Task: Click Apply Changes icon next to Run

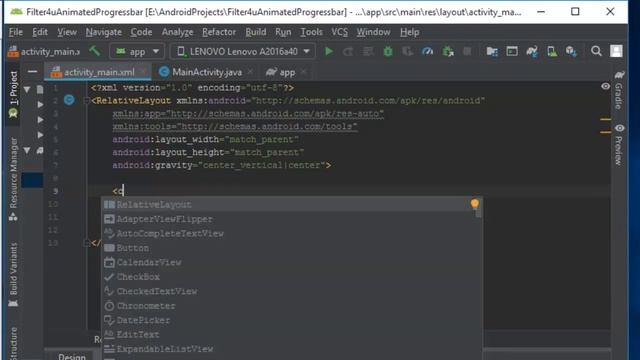Action: point(348,51)
